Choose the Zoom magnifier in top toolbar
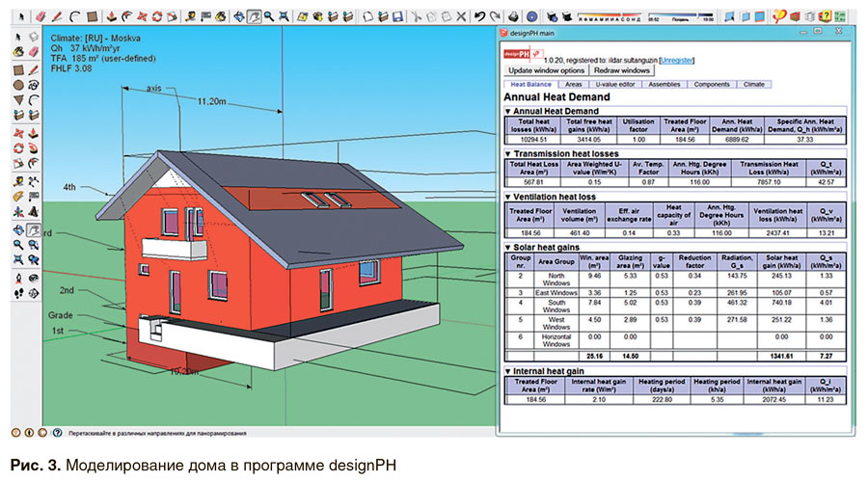868x482 pixels. (269, 16)
